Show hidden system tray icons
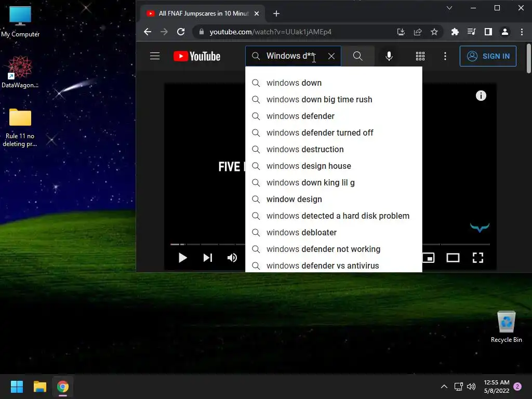The height and width of the screenshot is (399, 532). [444, 387]
